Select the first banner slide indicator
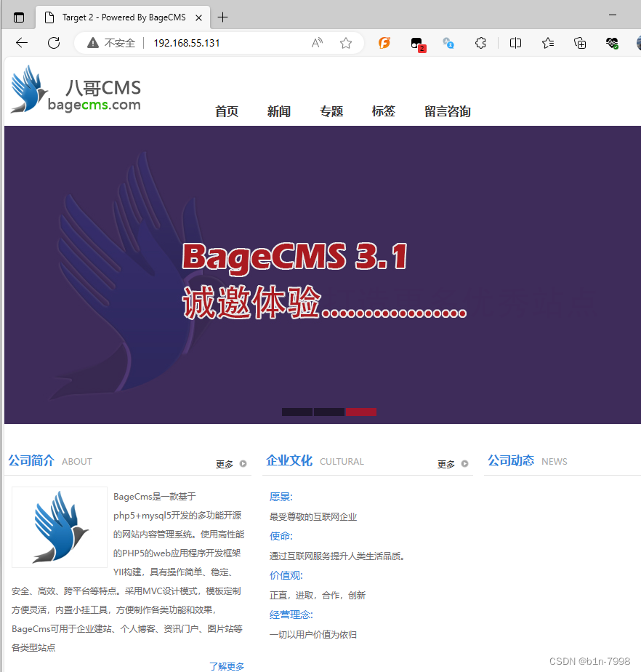Screen dimensions: 641x672 [297, 412]
